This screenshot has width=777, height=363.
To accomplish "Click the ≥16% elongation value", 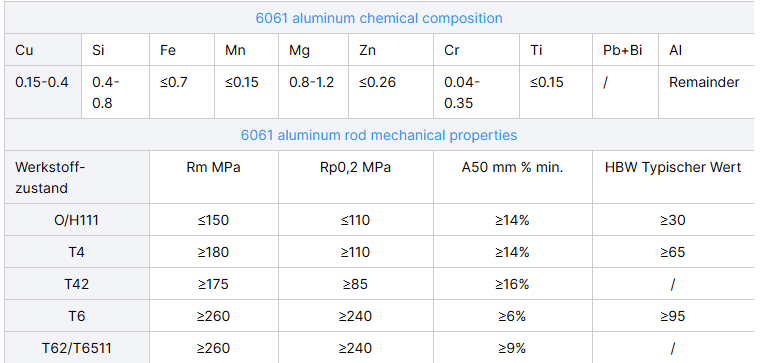I will [512, 284].
